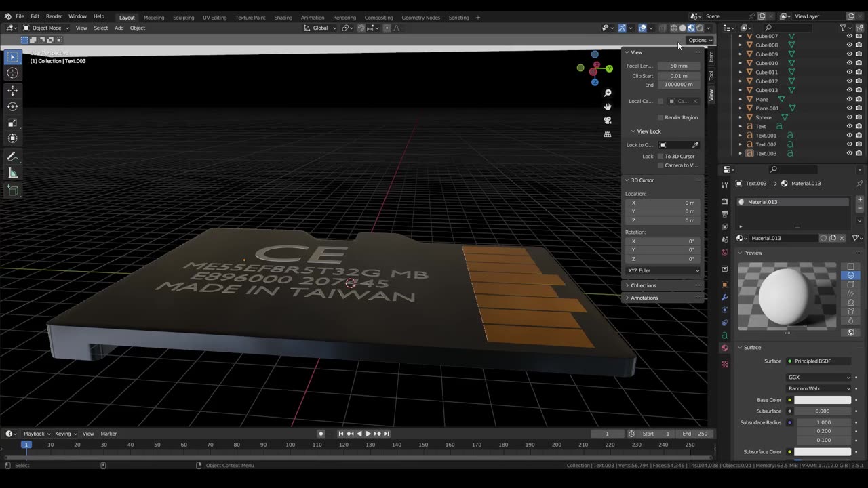868x488 pixels.
Task: Switch to the Shading workspace tab
Action: coord(283,17)
